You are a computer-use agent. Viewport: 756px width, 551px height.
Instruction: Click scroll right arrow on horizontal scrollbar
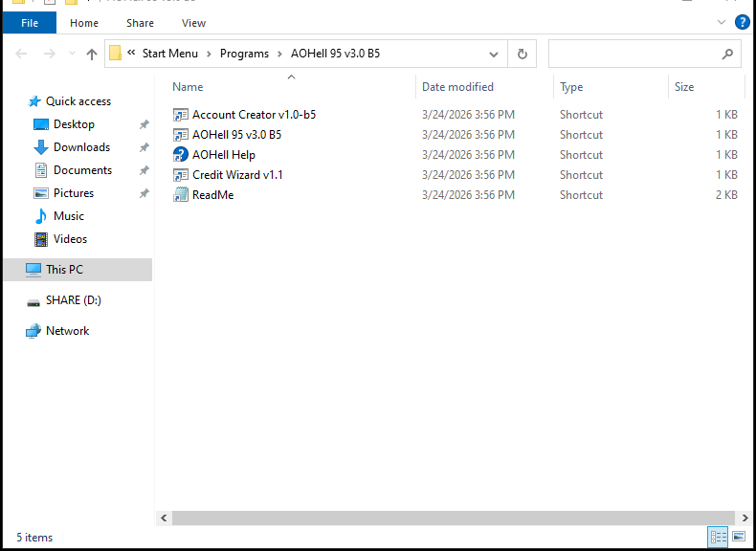click(x=745, y=518)
